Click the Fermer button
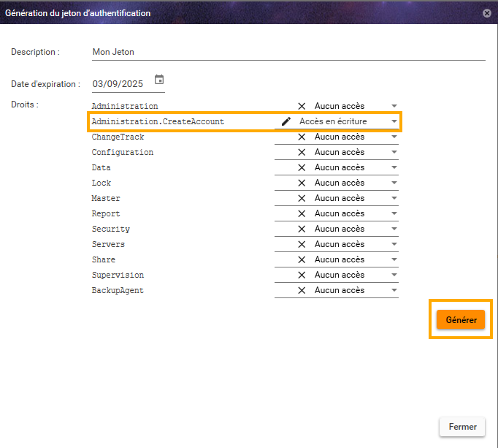 462,427
